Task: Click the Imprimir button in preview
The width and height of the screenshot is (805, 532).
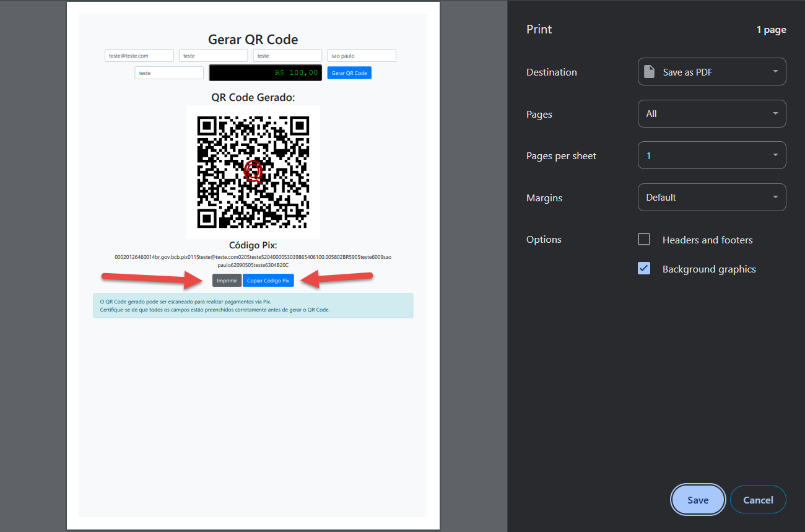Action: pos(227,281)
